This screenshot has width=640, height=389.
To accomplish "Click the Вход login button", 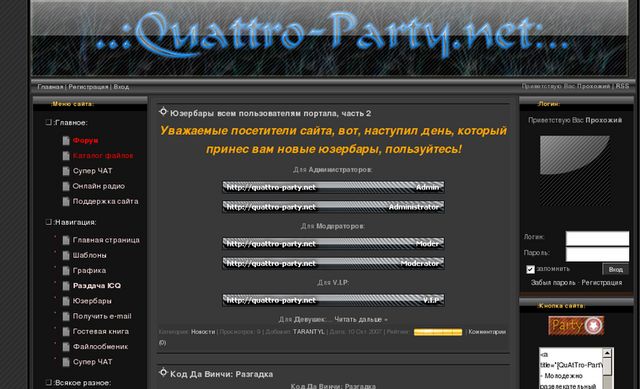I will [x=616, y=269].
